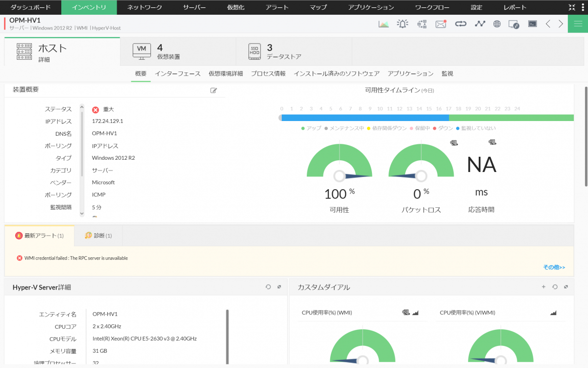The height and width of the screenshot is (368, 588).
Task: Click the remote desktop monitor icon
Action: [x=514, y=24]
